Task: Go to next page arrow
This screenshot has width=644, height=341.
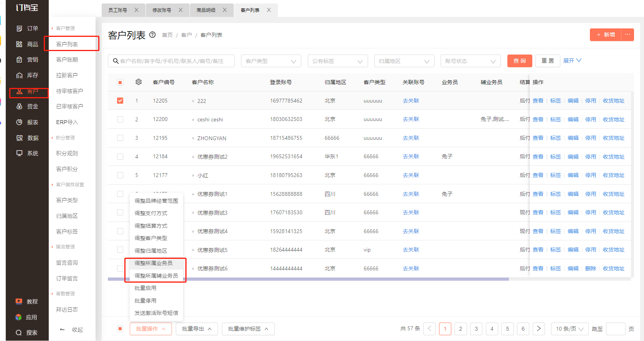Action: pyautogui.click(x=539, y=329)
